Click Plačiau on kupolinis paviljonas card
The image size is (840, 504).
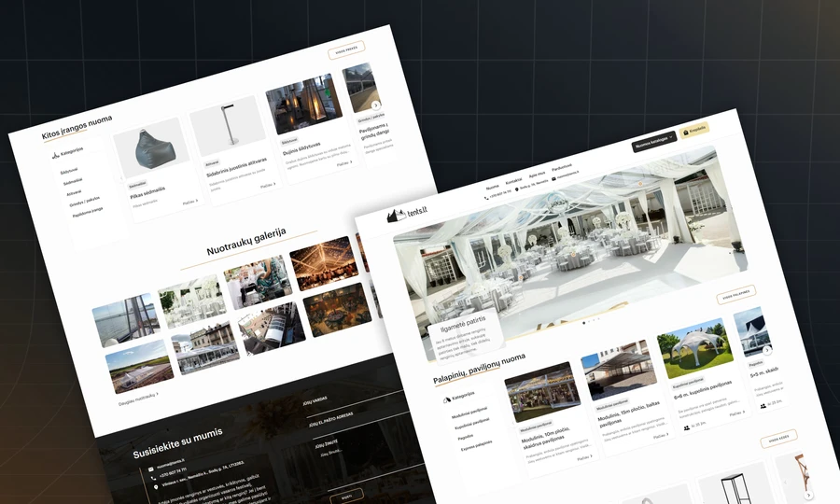point(737,413)
